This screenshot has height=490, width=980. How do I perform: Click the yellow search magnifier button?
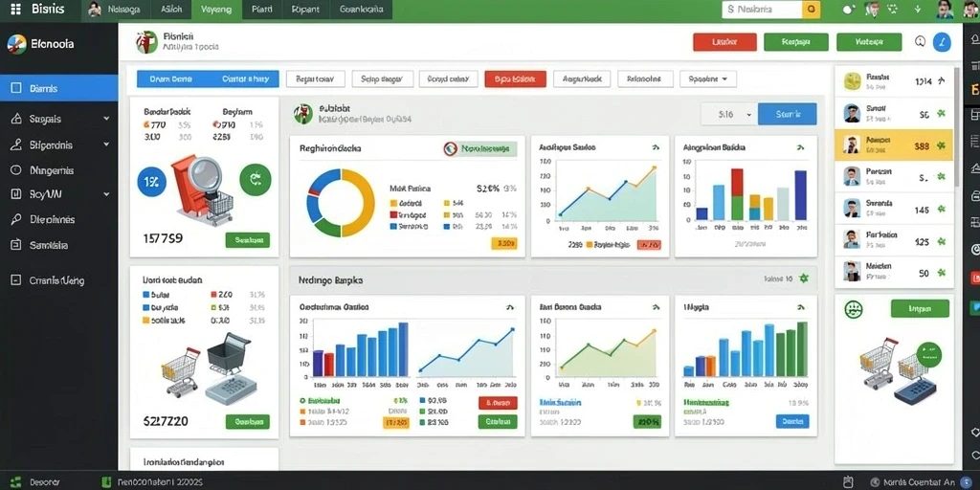click(x=812, y=10)
